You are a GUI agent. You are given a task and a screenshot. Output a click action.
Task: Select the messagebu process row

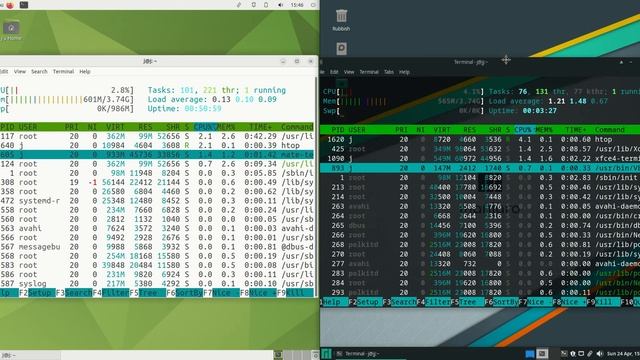coord(157,247)
